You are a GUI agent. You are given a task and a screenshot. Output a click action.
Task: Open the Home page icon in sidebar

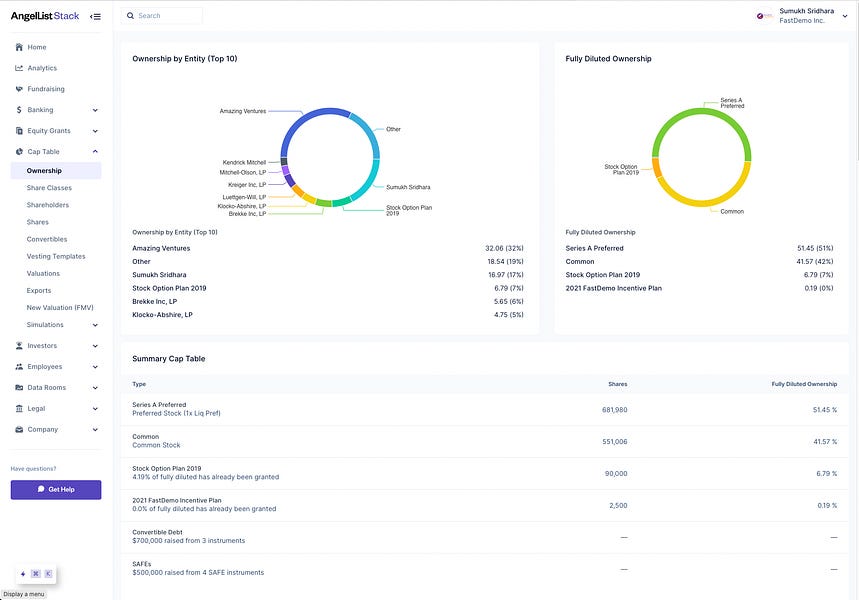click(18, 46)
